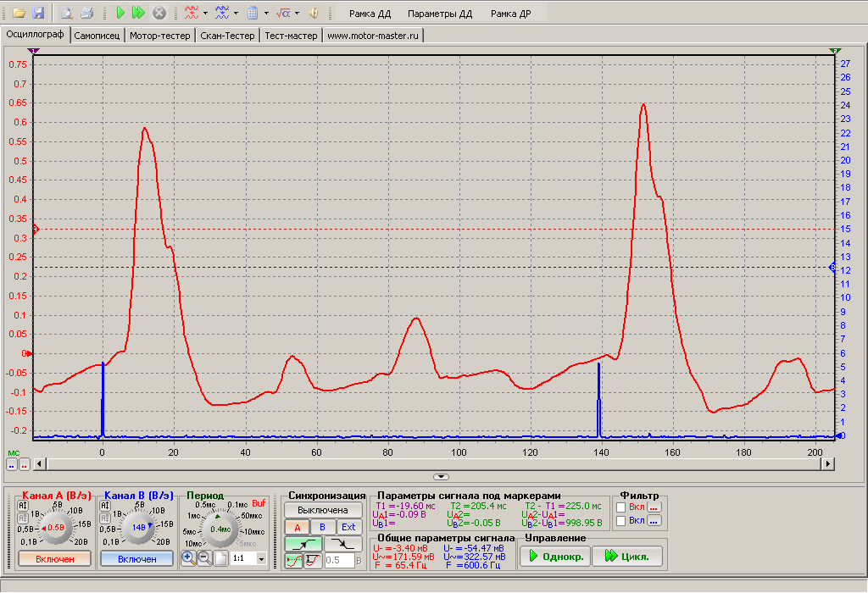Select falling-edge trigger slope icon
Viewport: 868px width, 593px height.
point(343,545)
